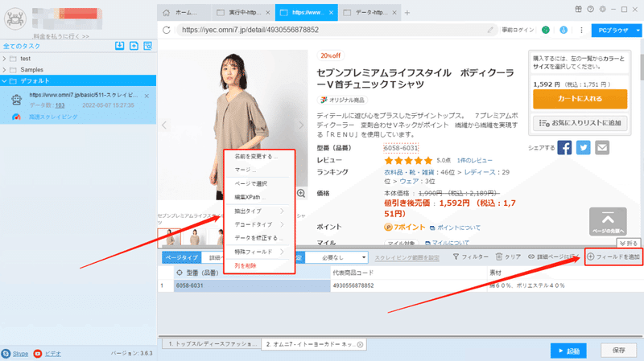Click the robot icon of omni7 task
Screen dimensions: 644x361
(x=16, y=100)
